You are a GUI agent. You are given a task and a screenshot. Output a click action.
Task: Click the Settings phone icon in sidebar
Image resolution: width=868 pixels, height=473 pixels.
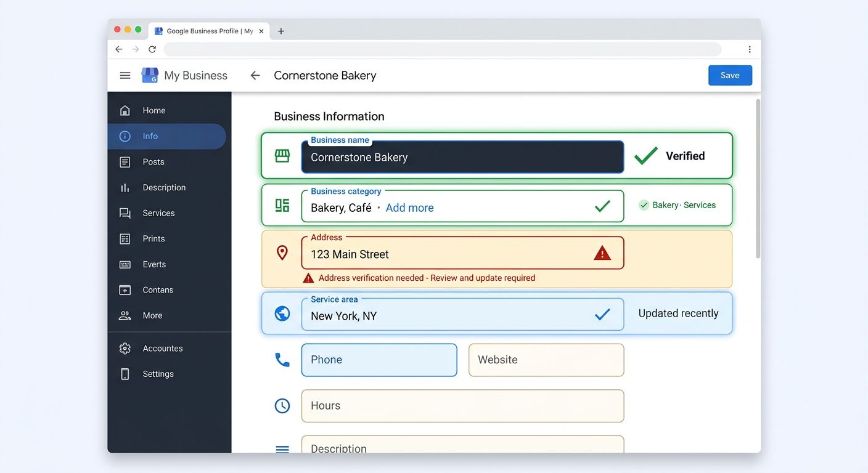click(125, 374)
